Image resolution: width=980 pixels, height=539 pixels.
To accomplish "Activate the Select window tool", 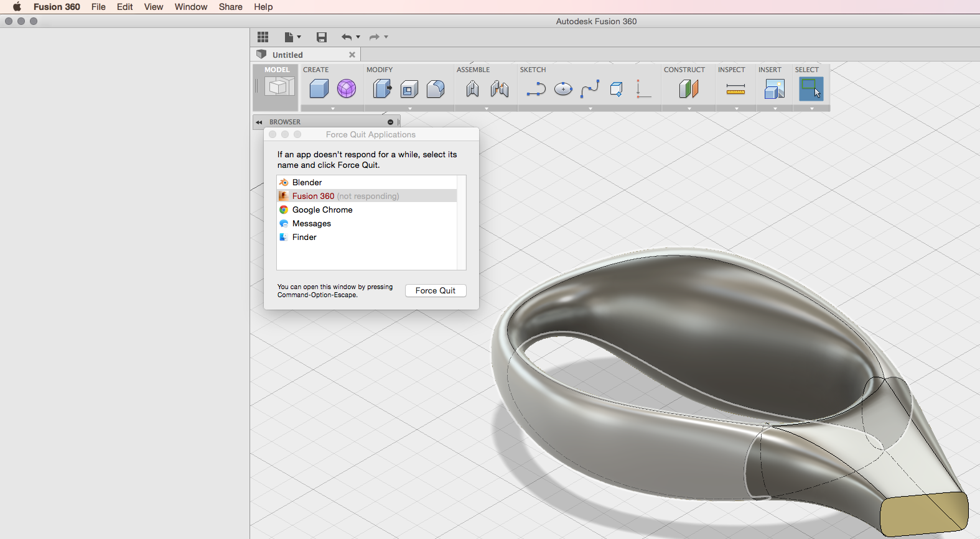I will click(811, 89).
